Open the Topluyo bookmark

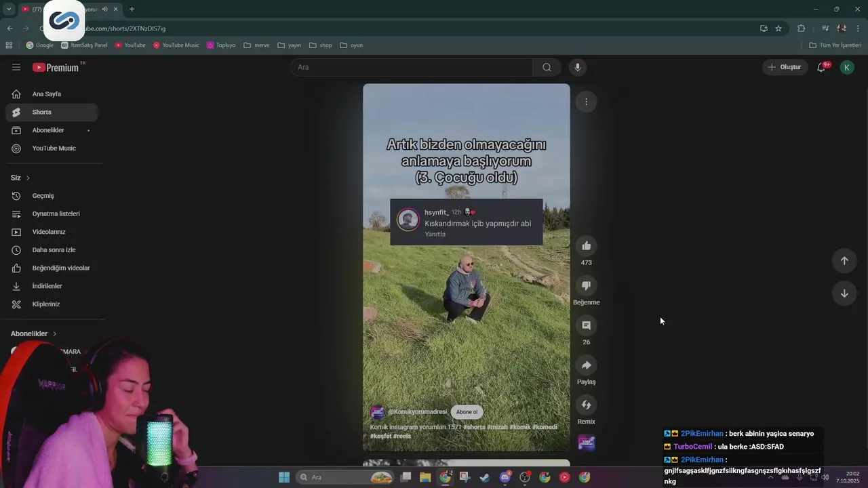(221, 45)
